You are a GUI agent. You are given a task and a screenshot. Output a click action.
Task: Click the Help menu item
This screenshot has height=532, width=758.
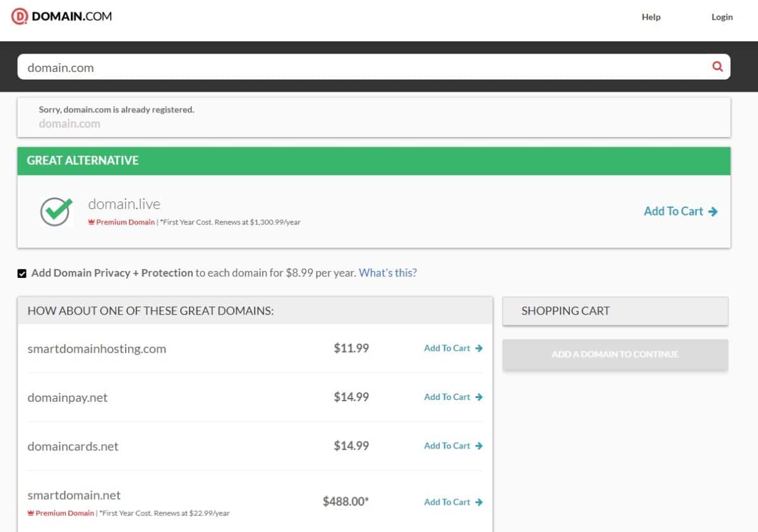pos(651,17)
